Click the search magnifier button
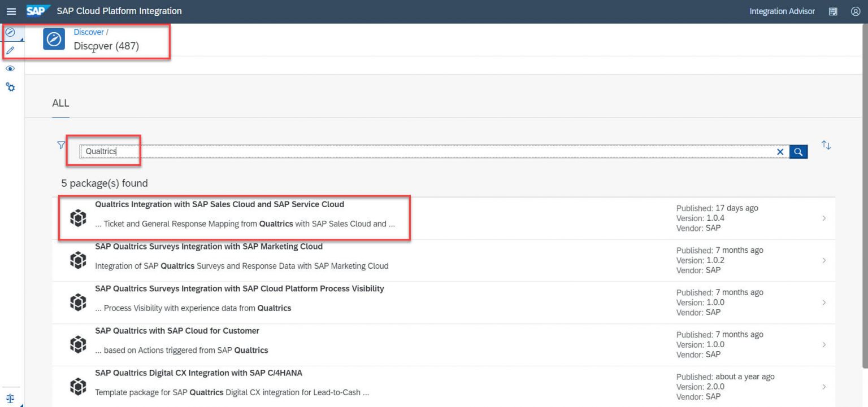This screenshot has width=868, height=407. tap(798, 151)
